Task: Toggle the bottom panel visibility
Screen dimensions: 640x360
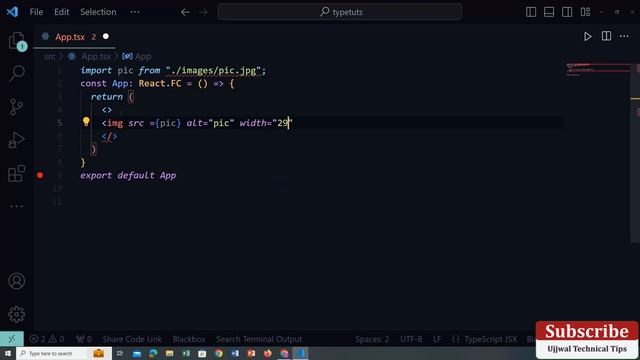Action: click(x=549, y=12)
